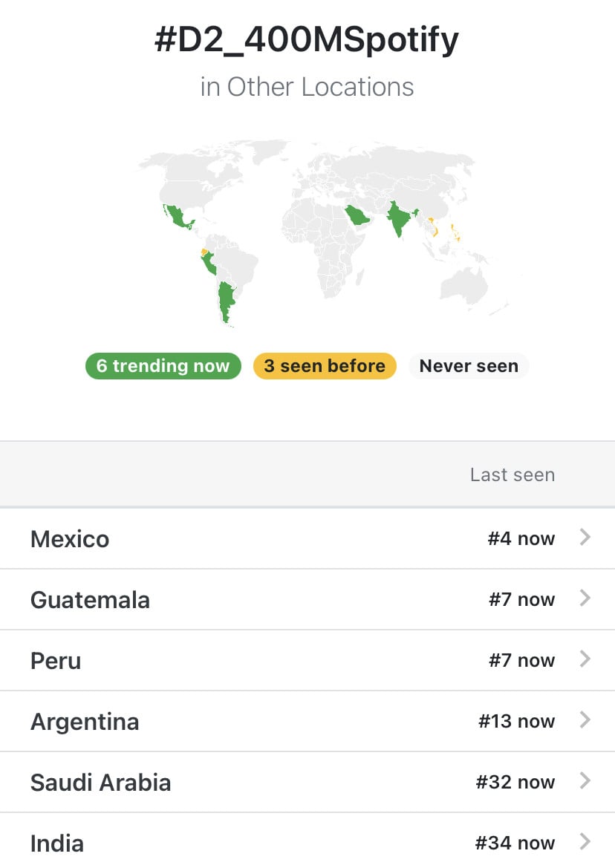The height and width of the screenshot is (868, 615).
Task: Sort by the 'Last seen' column header
Action: point(512,475)
